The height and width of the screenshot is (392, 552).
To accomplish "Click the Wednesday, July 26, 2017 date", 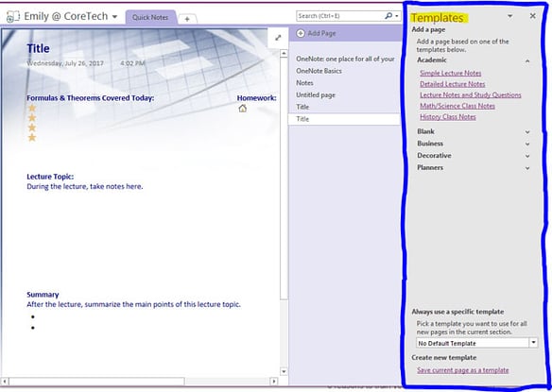I will pyautogui.click(x=65, y=63).
